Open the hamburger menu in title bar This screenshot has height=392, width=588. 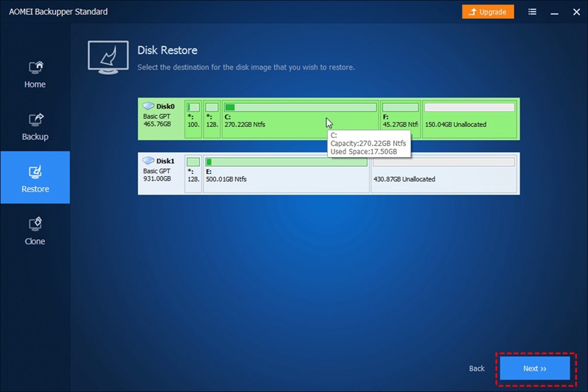532,12
